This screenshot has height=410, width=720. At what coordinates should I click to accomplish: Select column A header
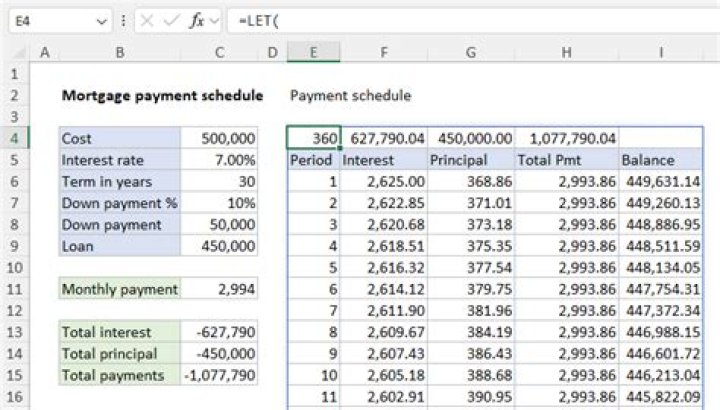[x=45, y=52]
